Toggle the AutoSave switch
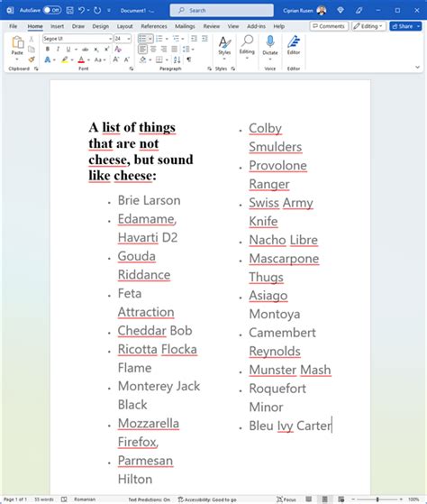Image resolution: width=427 pixels, height=504 pixels. [52, 10]
